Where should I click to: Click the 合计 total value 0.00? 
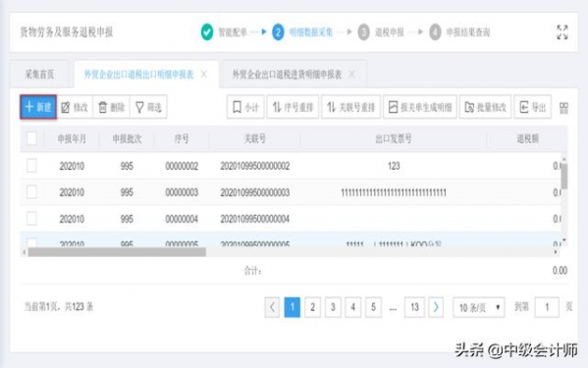pyautogui.click(x=560, y=271)
